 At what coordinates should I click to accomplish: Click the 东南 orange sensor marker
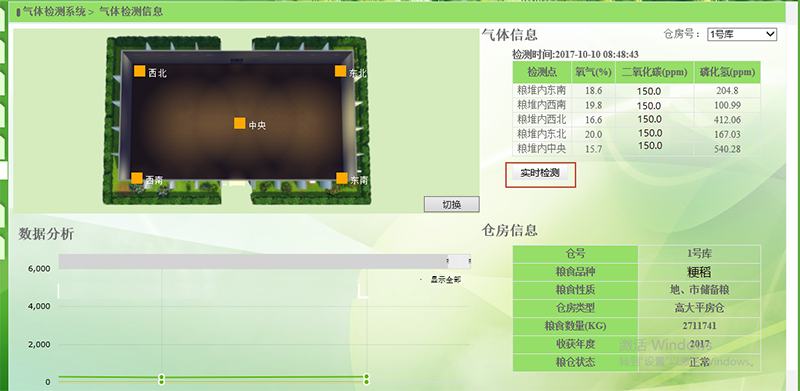tap(342, 178)
